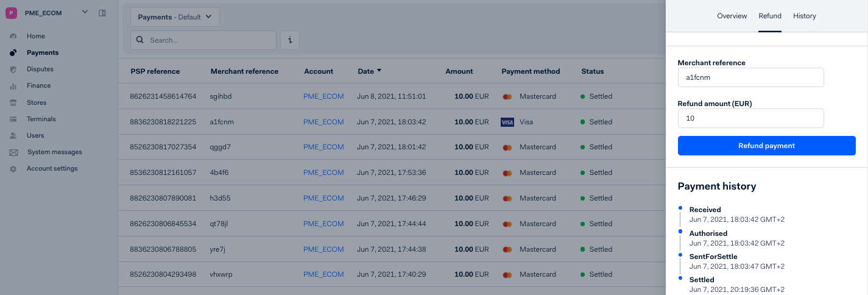868x295 pixels.
Task: Open the Payments - Default view dropdown
Action: click(x=175, y=17)
